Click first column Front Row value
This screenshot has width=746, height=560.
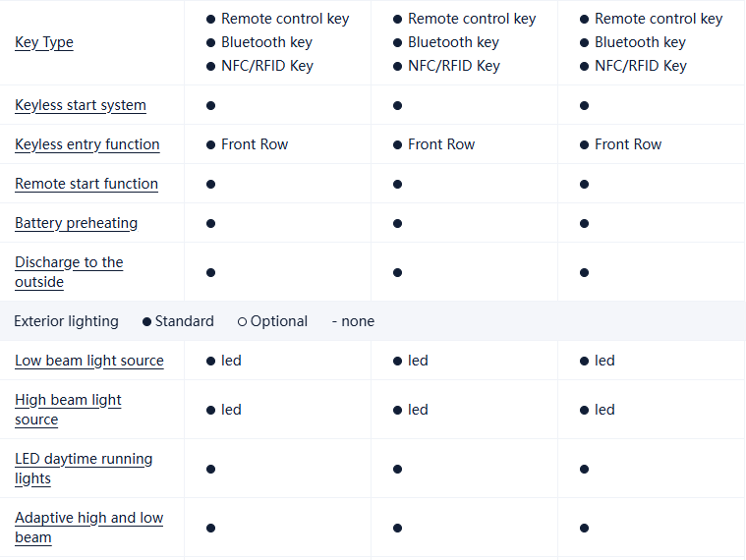click(255, 144)
